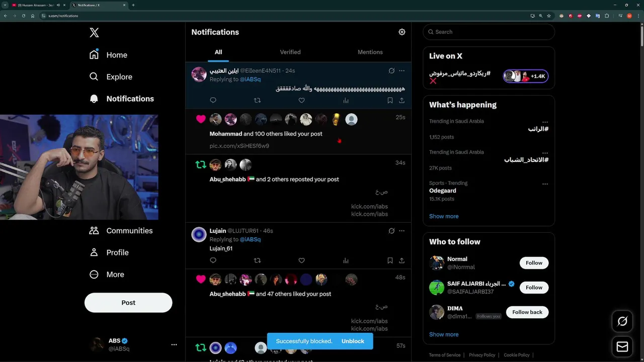The width and height of the screenshot is (644, 362).
Task: Open Notifications in sidebar
Action: [121, 99]
